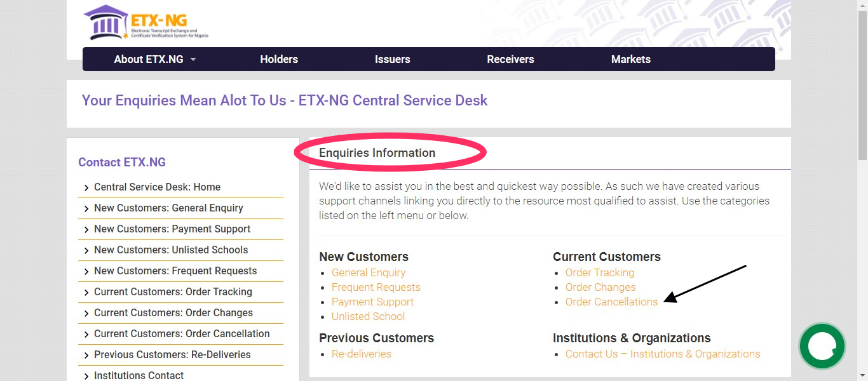The height and width of the screenshot is (381, 868).
Task: Open the Markets section
Action: [630, 59]
